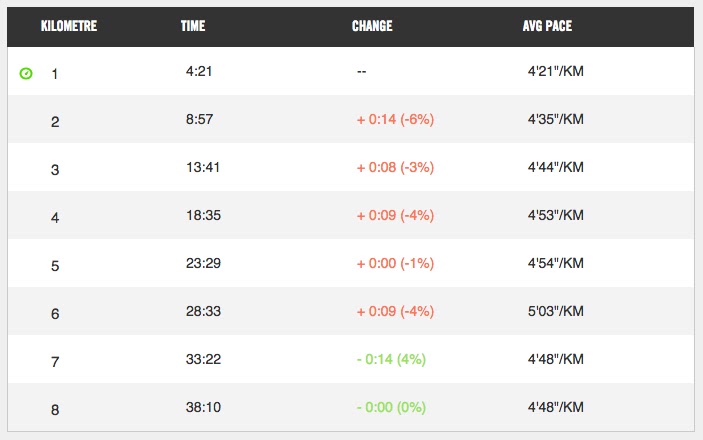Click the CHANGE column header
This screenshot has height=440, width=703.
pos(372,26)
